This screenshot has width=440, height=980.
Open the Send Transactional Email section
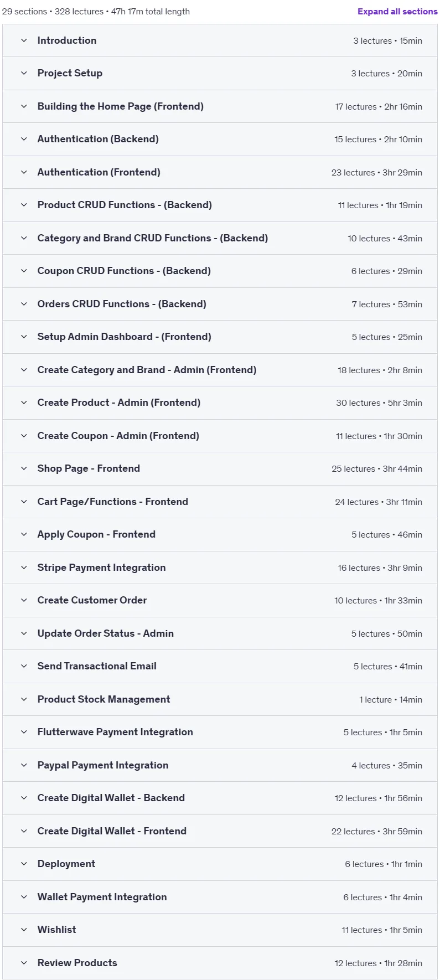(220, 666)
